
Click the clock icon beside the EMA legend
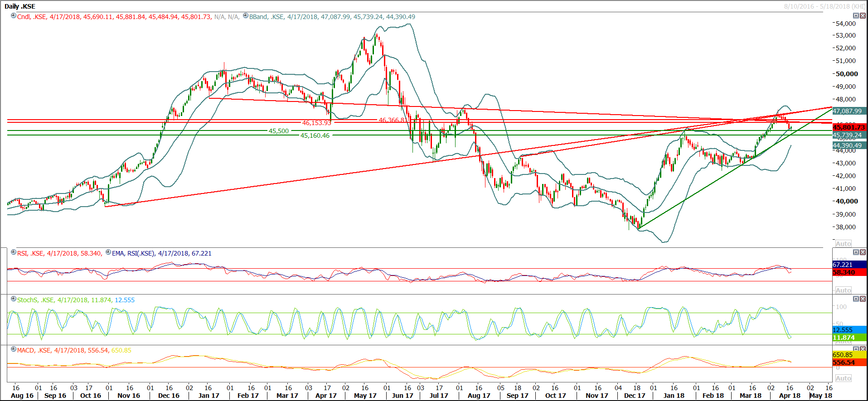pyautogui.click(x=108, y=252)
